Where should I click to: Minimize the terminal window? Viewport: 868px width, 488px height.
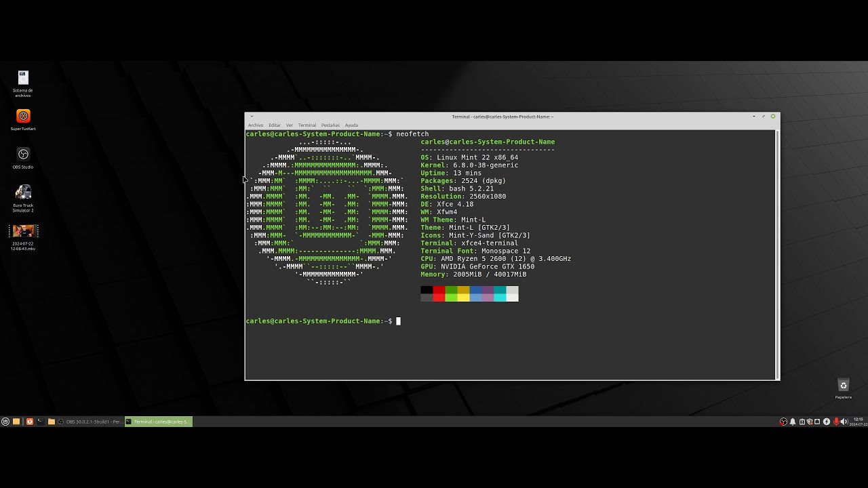(754, 117)
